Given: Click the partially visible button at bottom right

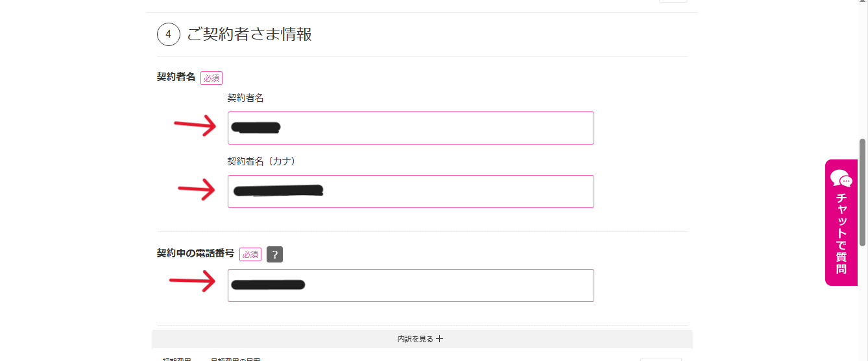Looking at the screenshot, I should coord(661,359).
